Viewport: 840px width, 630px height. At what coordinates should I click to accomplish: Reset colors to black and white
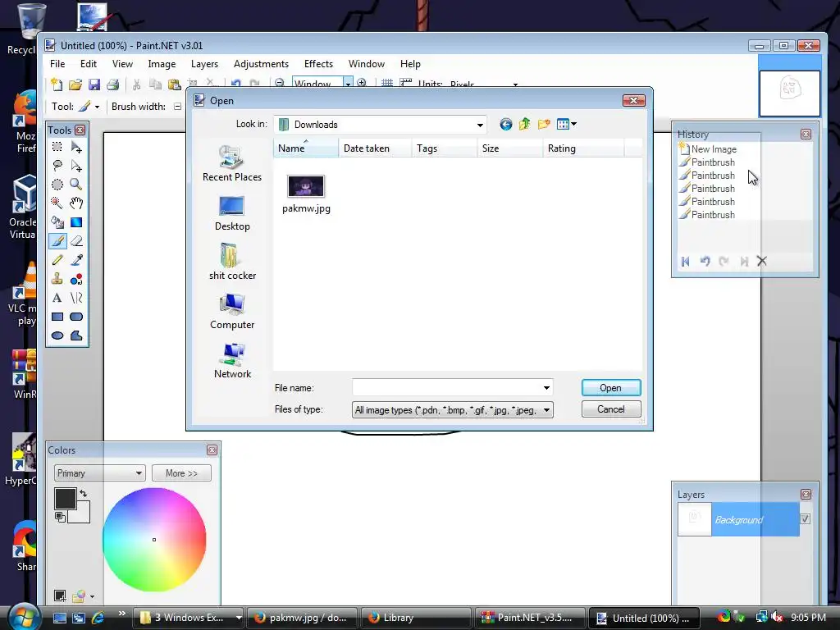[60, 517]
